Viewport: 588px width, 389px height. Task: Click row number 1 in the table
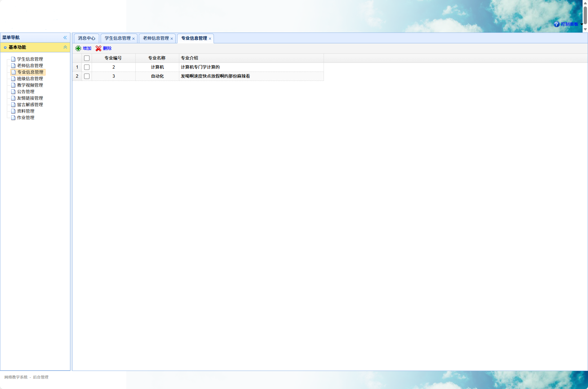pos(77,67)
